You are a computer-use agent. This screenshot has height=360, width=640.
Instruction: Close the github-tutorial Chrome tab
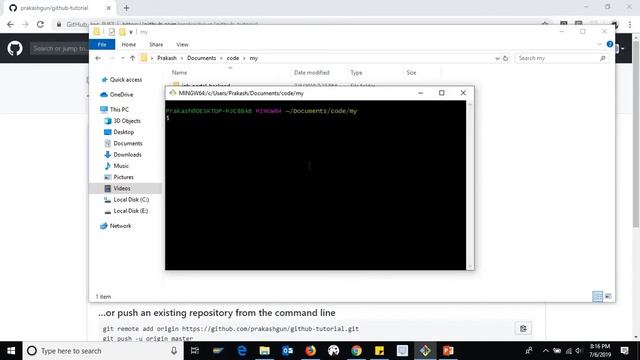tap(109, 8)
